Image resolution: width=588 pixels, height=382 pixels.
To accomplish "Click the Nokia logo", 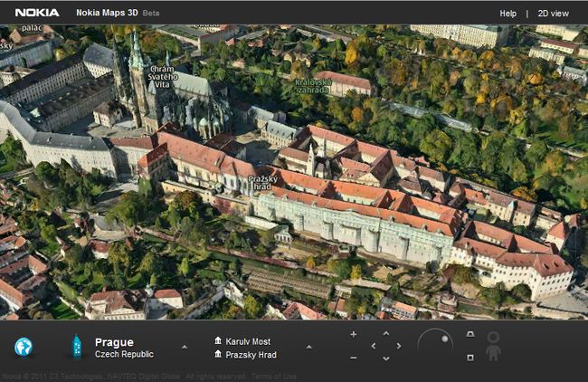I will [37, 13].
